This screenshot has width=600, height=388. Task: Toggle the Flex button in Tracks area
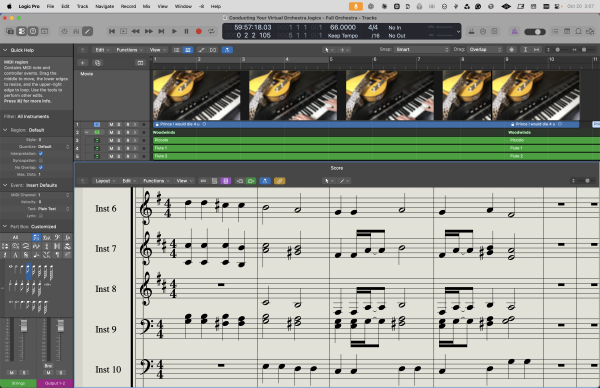pyautogui.click(x=213, y=50)
